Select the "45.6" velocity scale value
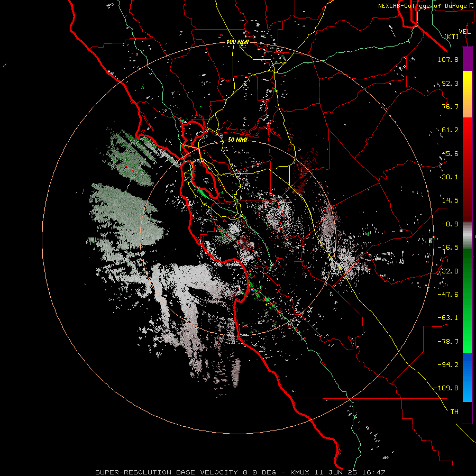The width and height of the screenshot is (476, 476). pos(450,153)
